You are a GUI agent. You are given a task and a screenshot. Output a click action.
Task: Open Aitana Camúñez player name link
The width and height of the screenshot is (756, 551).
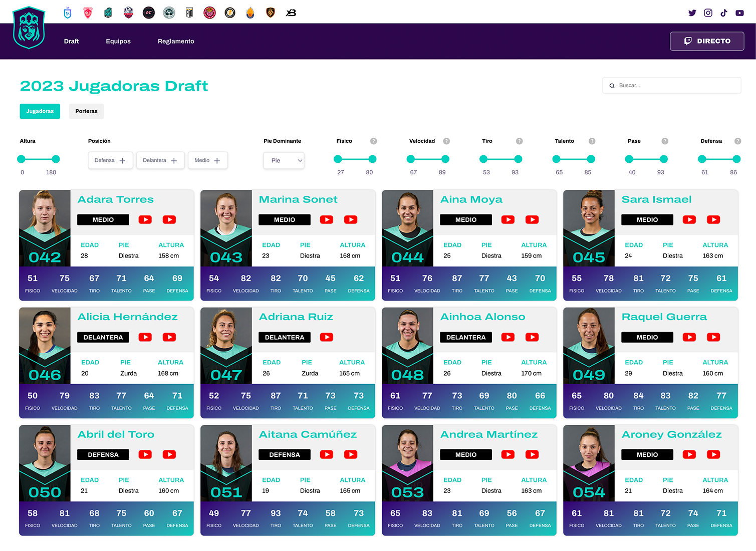[308, 434]
